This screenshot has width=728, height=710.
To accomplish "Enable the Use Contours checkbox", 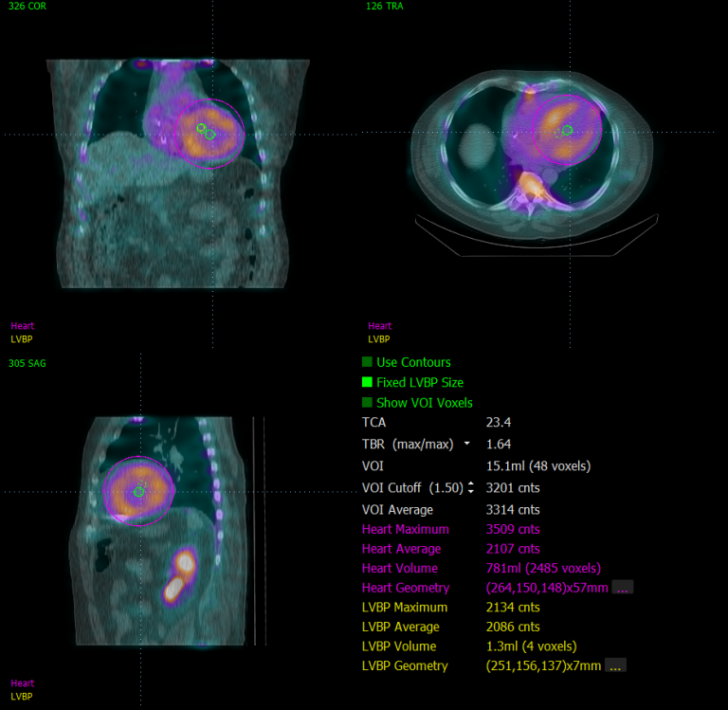I will point(367,362).
